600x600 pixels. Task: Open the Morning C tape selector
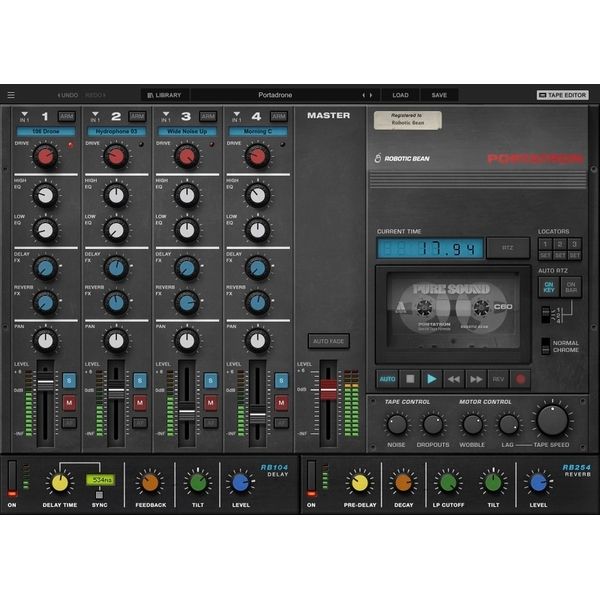click(x=258, y=132)
